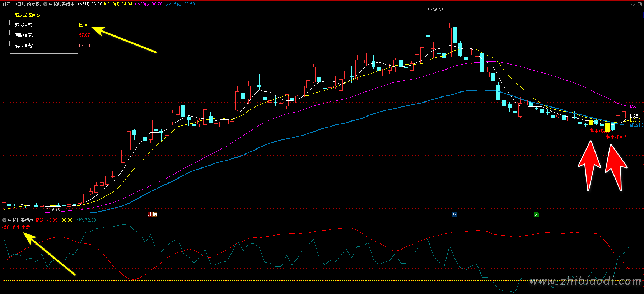The width and height of the screenshot is (644, 294).
Task: Click the 超跌监控面板 panel title
Action: point(28,15)
